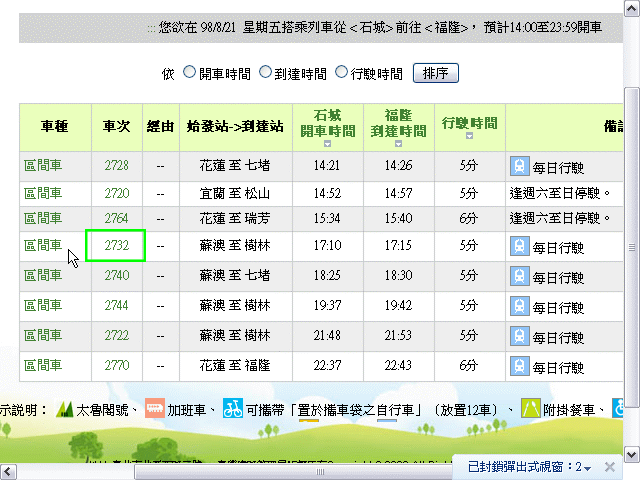Click the train icon in the 2722 row
The height and width of the screenshot is (480, 640).
coord(520,336)
